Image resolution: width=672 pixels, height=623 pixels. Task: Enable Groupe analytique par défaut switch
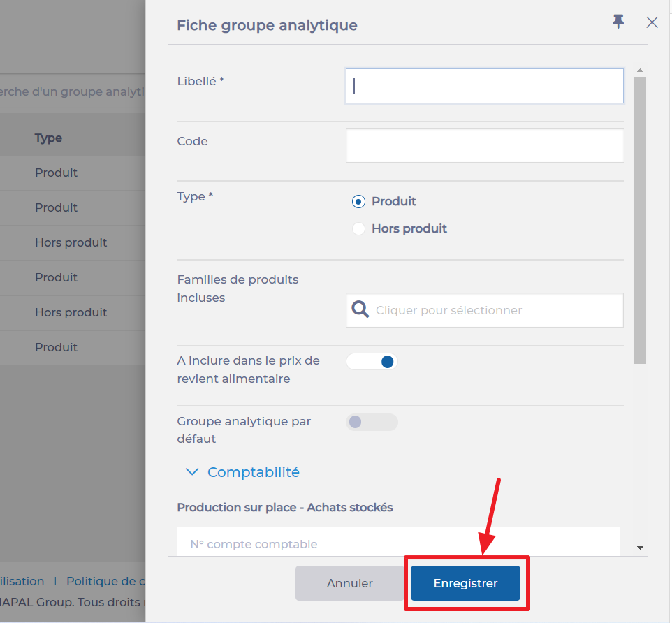point(372,422)
